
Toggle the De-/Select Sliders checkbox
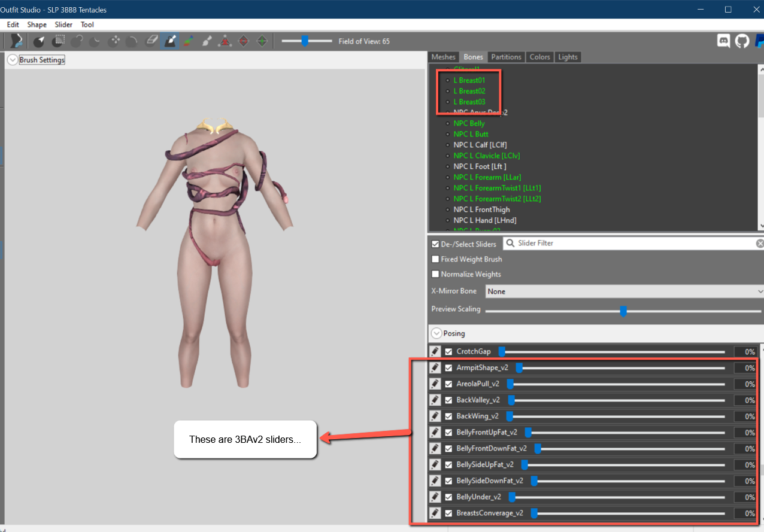435,244
